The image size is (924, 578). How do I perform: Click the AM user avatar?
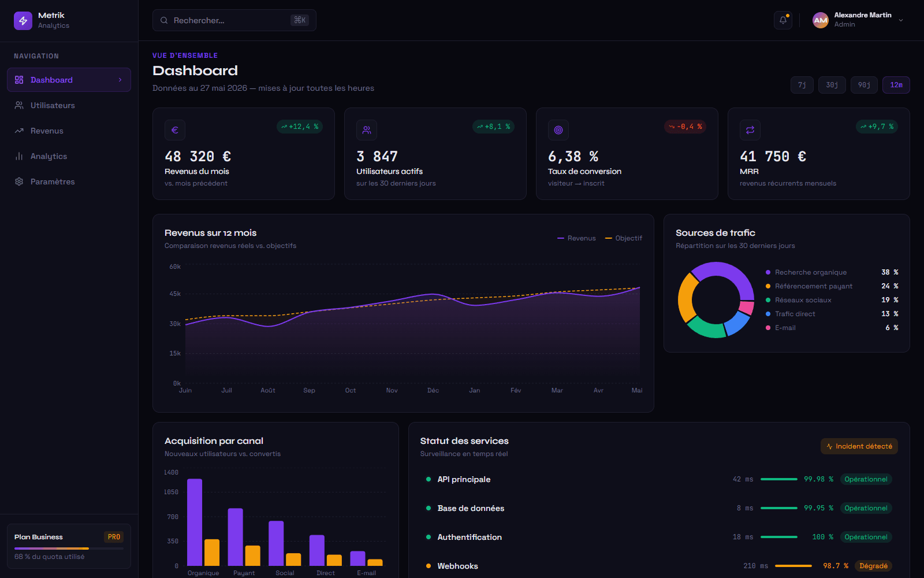coord(821,20)
